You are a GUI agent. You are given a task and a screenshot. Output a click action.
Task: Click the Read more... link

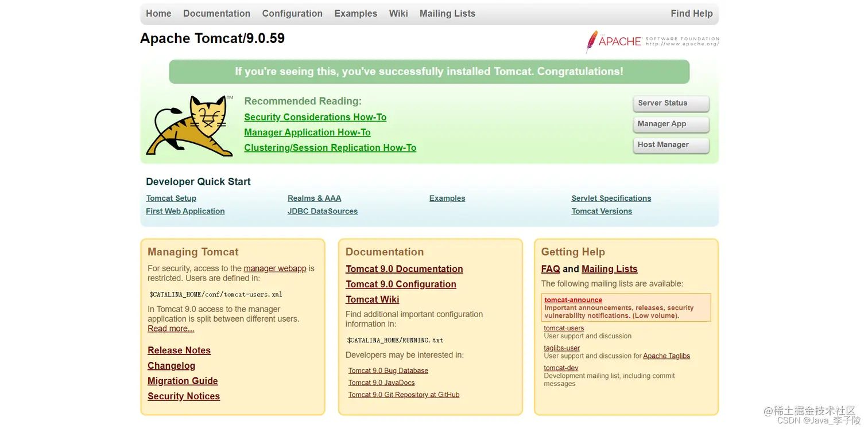[x=170, y=329]
